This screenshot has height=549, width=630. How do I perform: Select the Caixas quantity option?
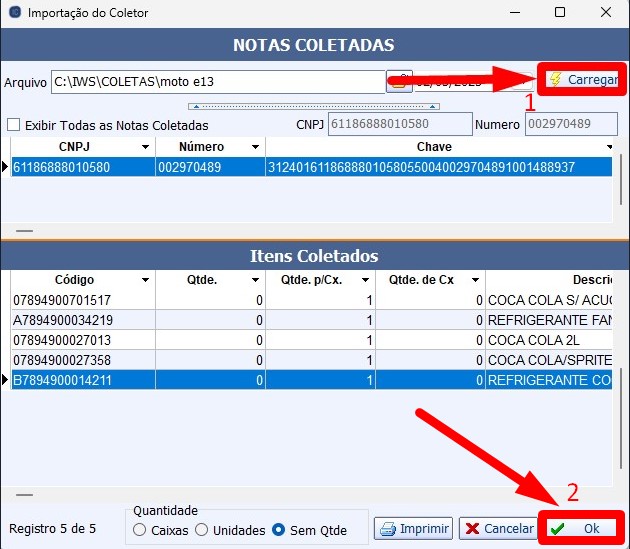click(140, 529)
